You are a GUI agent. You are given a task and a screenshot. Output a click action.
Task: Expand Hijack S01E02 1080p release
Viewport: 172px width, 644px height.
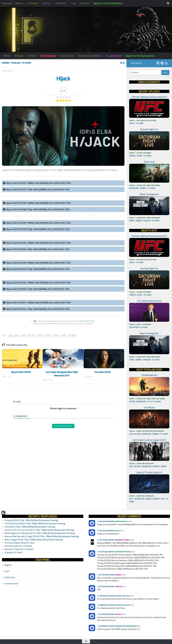(63, 282)
